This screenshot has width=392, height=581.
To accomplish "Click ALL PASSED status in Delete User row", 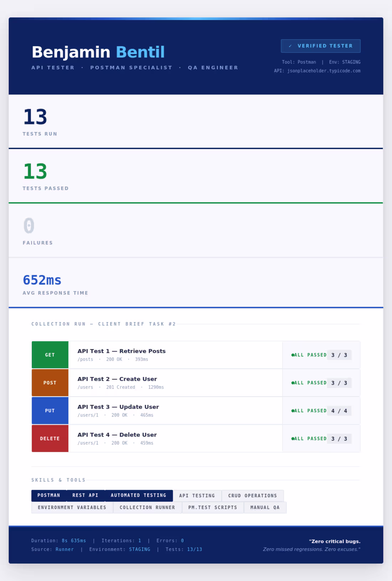I will [309, 438].
